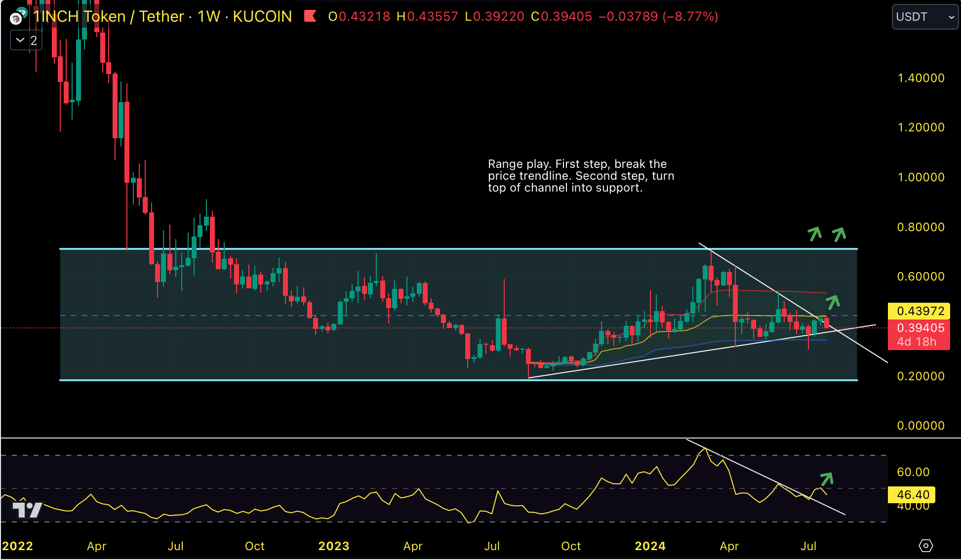Click the 1.40000 price axis label
Viewport: 961px width, 560px height.
click(921, 78)
